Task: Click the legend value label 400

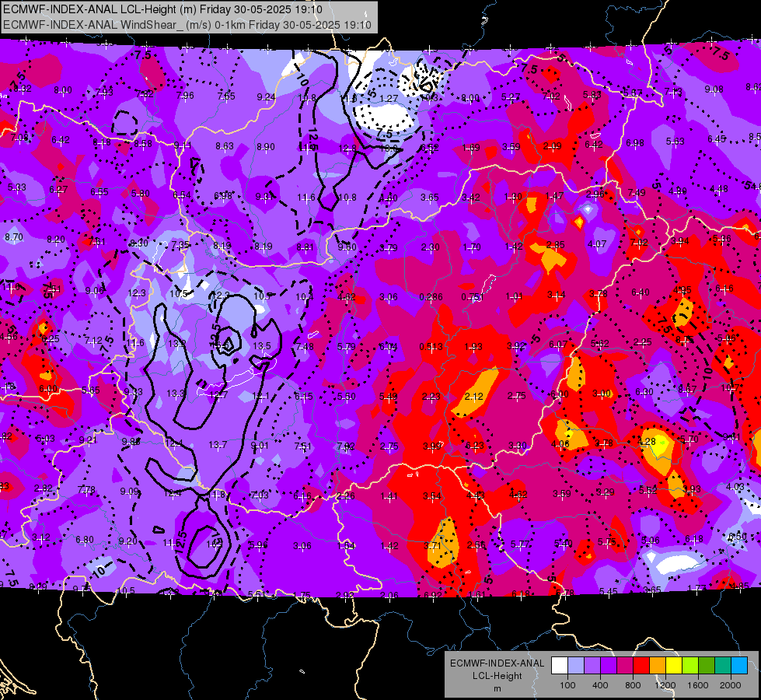Action: [600, 685]
